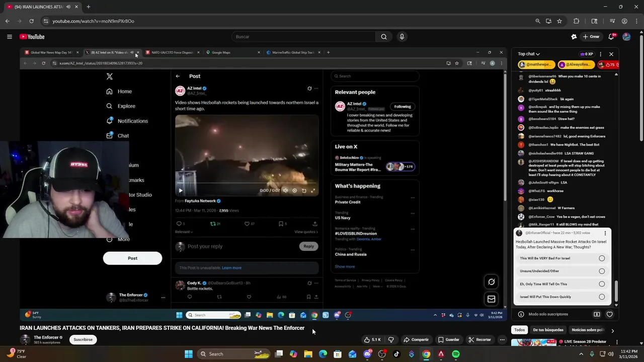Select the De tus búsquedas chip

coord(548,330)
